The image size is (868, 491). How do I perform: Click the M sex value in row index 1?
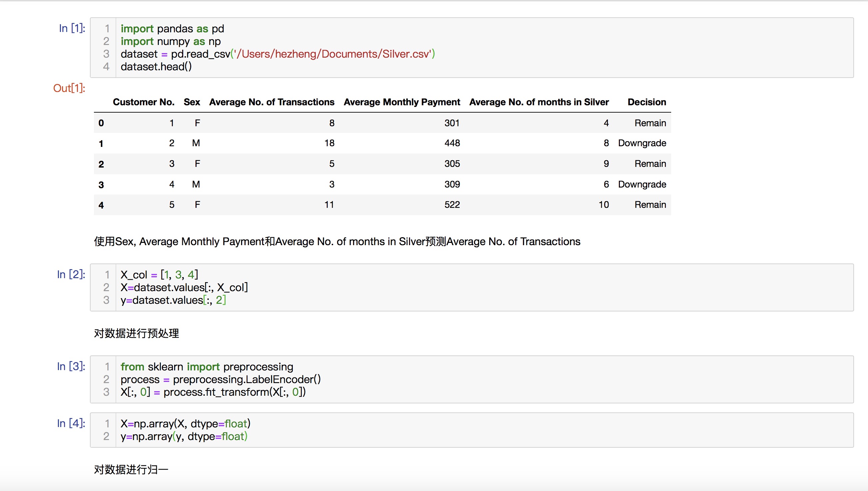pyautogui.click(x=196, y=143)
